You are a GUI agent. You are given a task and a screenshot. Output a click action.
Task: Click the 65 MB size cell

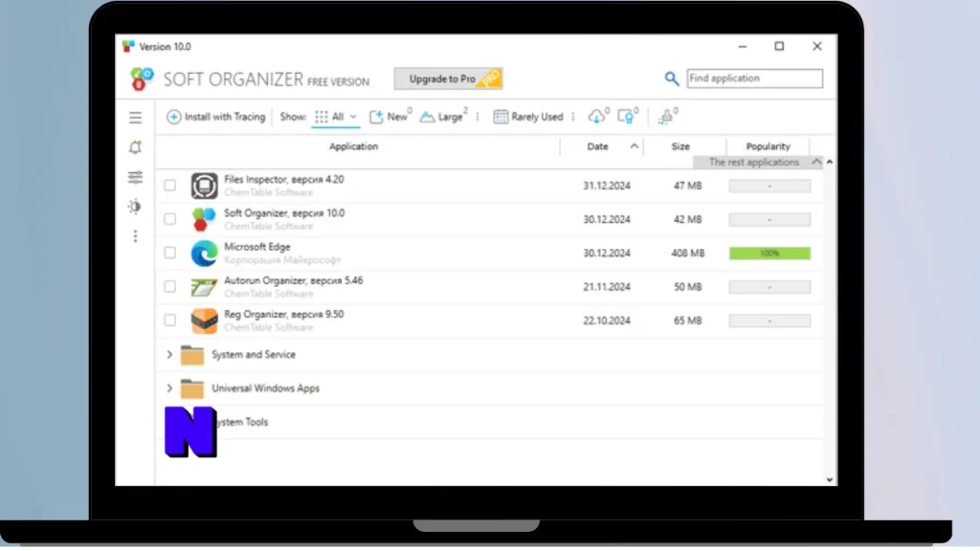click(x=687, y=320)
